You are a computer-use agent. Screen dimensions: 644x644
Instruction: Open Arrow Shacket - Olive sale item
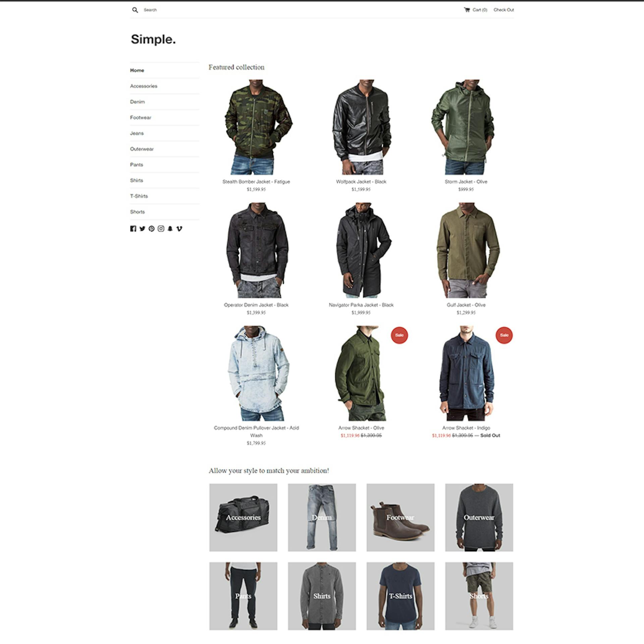[x=361, y=428]
